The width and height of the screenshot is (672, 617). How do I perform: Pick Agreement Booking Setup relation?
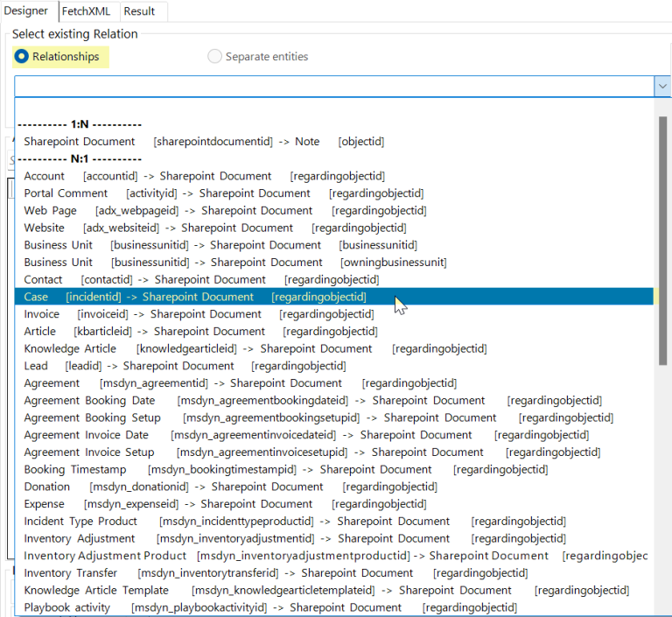(334, 417)
